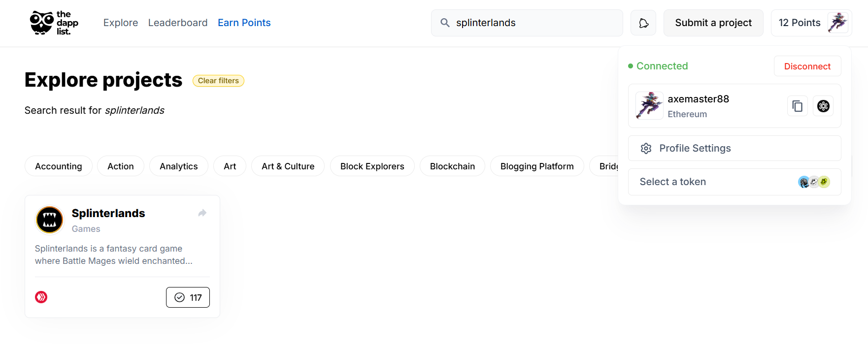Viewport: 868px width, 350px height.
Task: Click the token icons in Select a token
Action: tap(814, 182)
